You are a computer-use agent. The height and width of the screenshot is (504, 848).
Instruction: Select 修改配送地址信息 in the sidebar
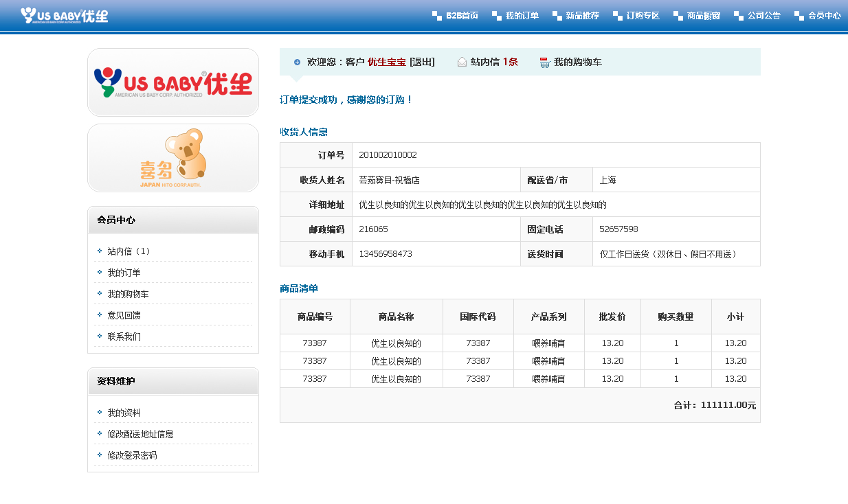tap(140, 434)
